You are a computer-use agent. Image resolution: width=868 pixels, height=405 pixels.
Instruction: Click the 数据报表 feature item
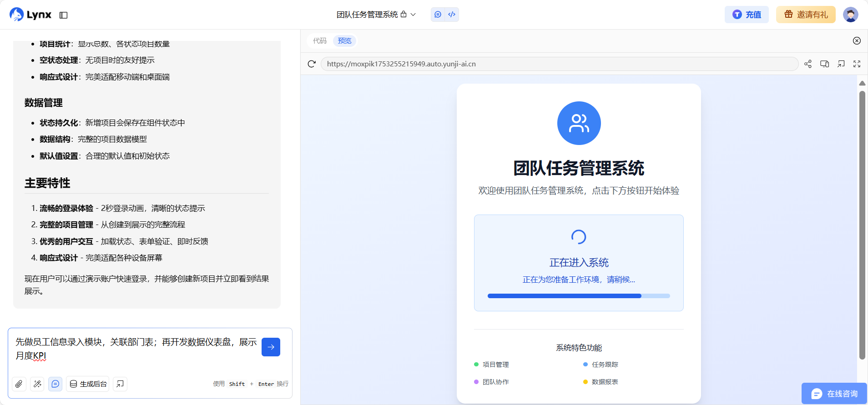[601, 382]
